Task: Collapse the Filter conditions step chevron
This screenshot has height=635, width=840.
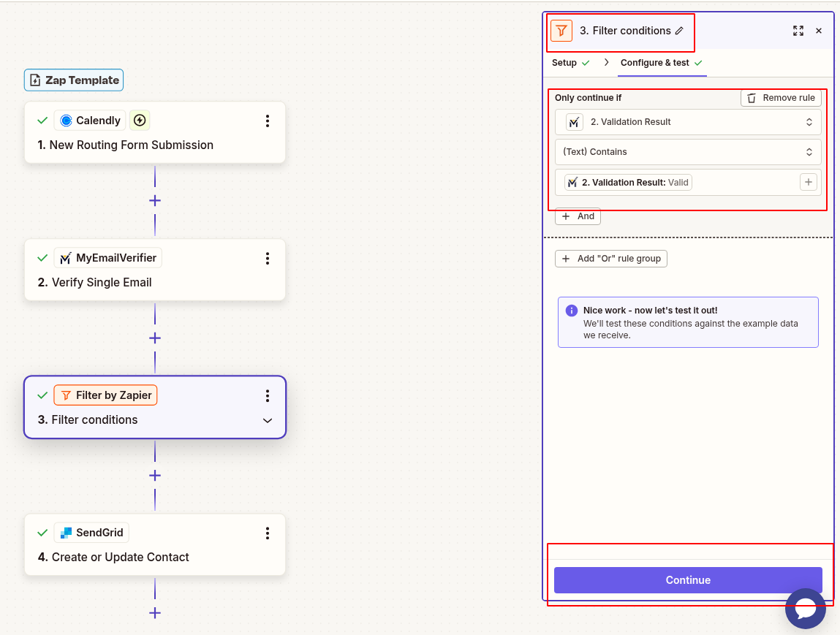Action: click(x=268, y=420)
